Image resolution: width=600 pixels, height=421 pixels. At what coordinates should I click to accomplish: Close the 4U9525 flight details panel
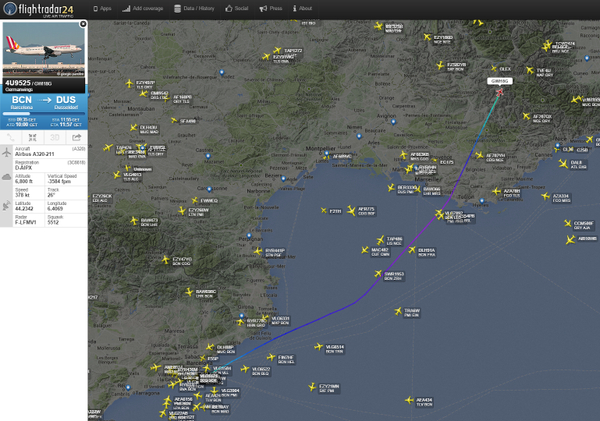83,22
